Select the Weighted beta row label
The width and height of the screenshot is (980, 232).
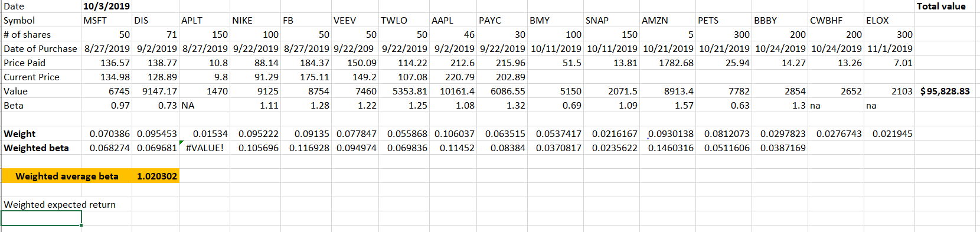click(41, 148)
